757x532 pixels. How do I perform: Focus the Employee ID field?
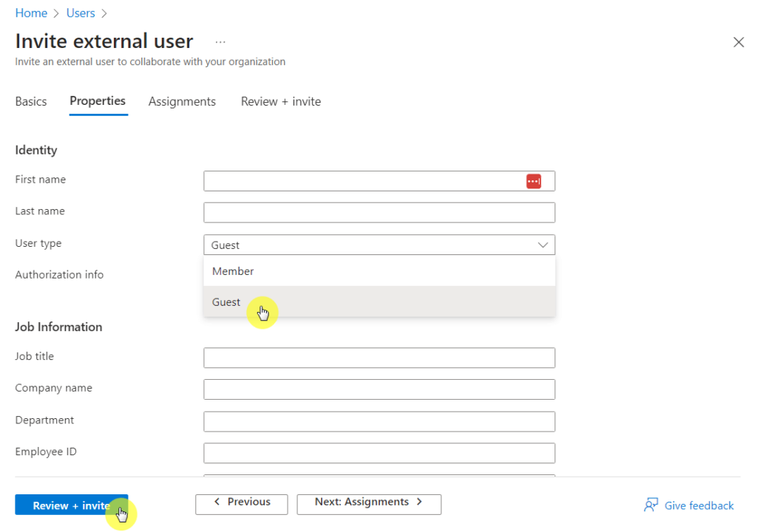[x=379, y=453]
